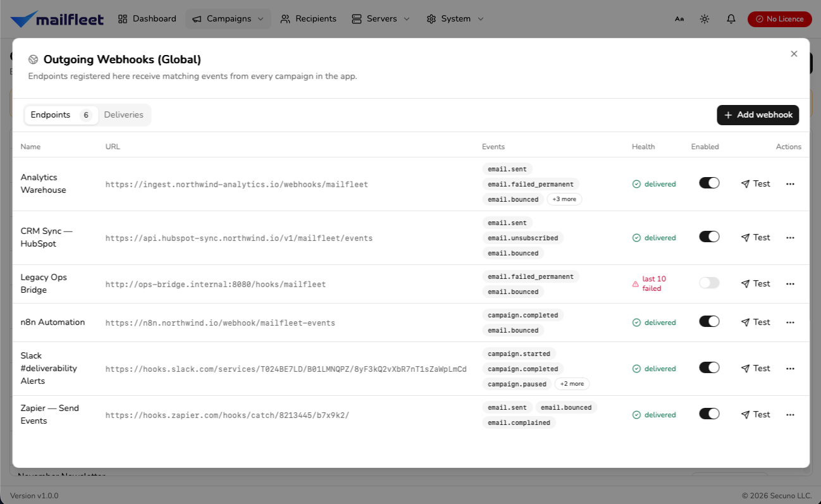Disable the CRM Sync — HubSpot webhook
The image size is (821, 504).
click(709, 237)
